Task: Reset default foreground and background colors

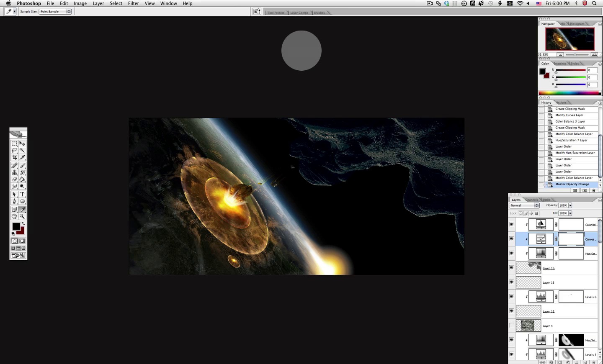Action: tap(13, 233)
